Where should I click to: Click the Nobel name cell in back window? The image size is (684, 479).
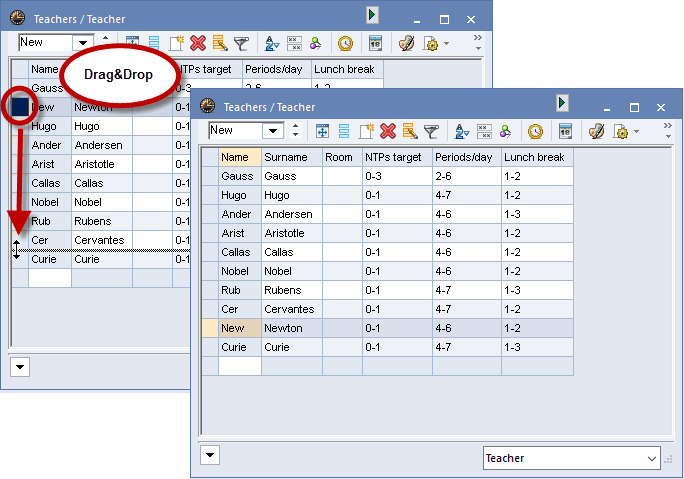pos(50,202)
